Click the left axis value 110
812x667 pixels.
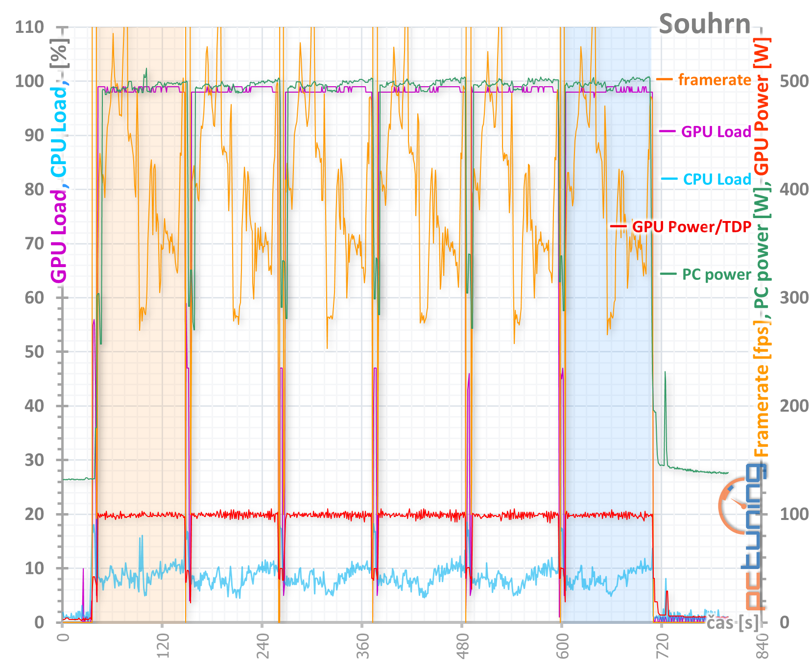(x=29, y=27)
